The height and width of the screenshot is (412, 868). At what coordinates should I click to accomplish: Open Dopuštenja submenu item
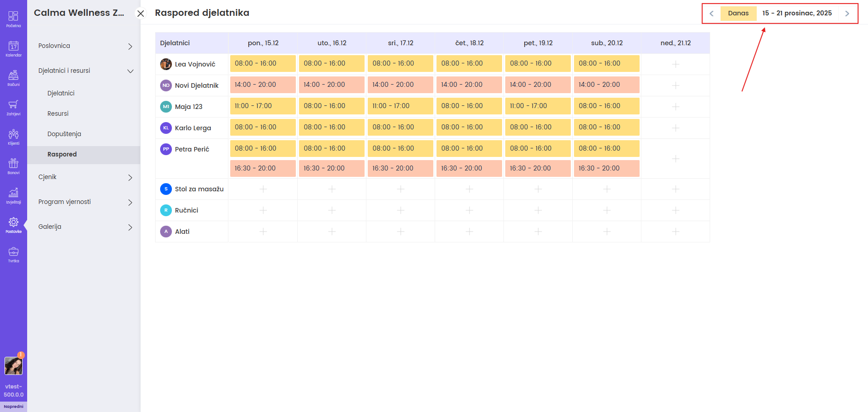coord(64,134)
